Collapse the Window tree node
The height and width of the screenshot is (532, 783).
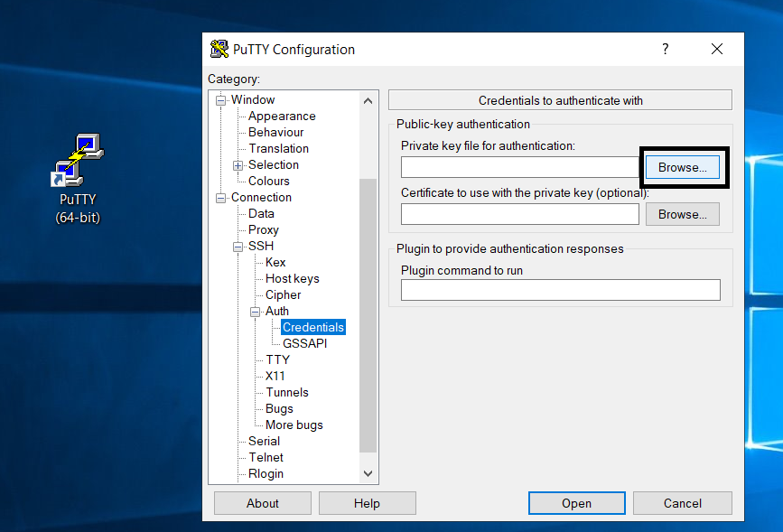(x=220, y=100)
